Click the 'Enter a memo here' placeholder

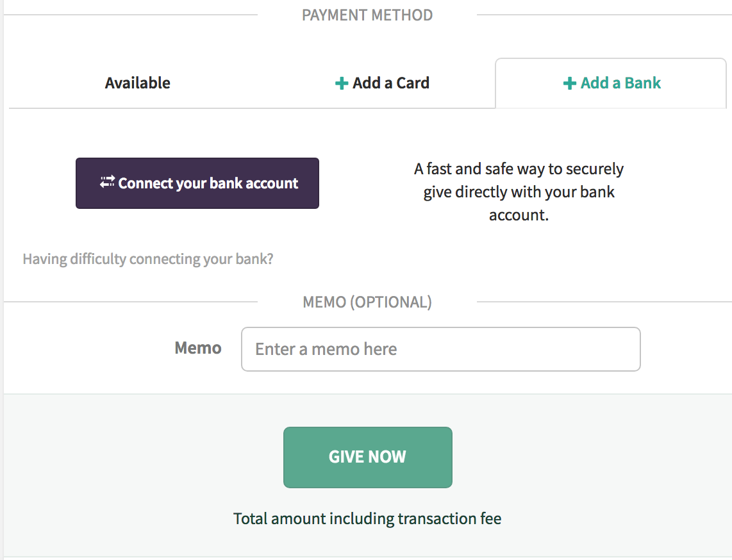click(x=326, y=349)
